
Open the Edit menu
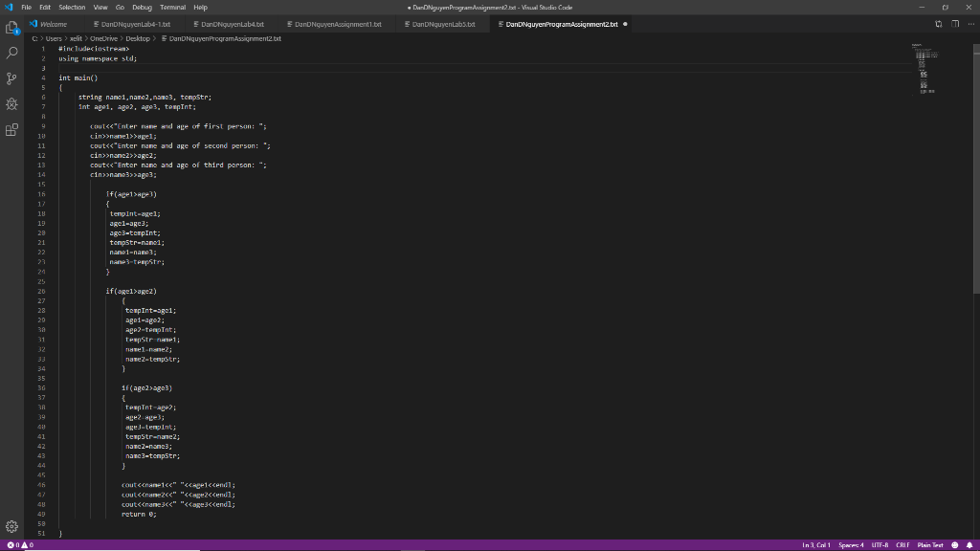point(45,8)
